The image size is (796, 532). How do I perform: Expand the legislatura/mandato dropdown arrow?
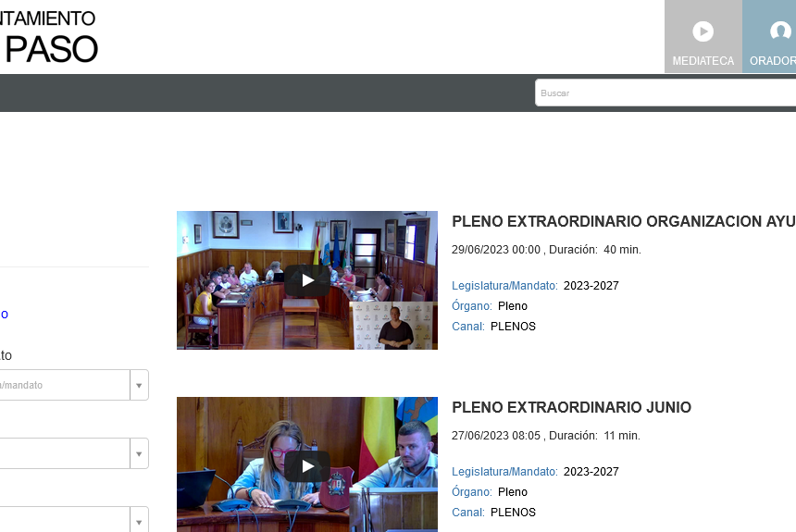point(139,385)
